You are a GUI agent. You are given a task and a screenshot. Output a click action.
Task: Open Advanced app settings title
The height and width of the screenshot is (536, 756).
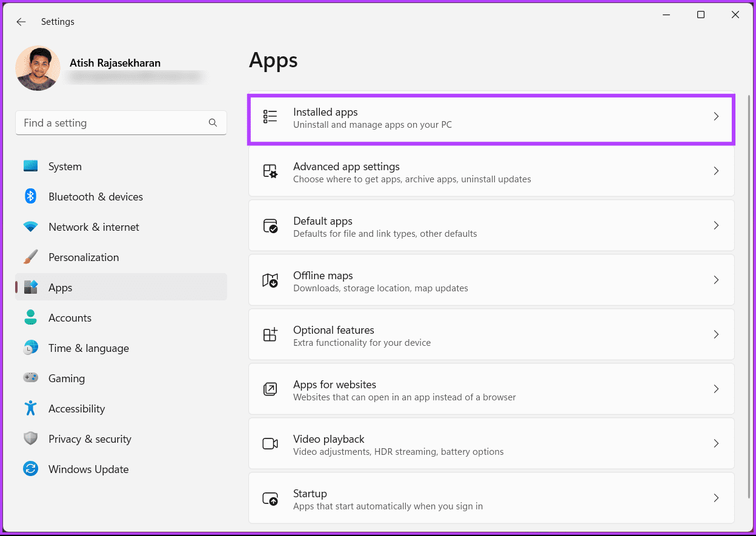click(x=346, y=167)
